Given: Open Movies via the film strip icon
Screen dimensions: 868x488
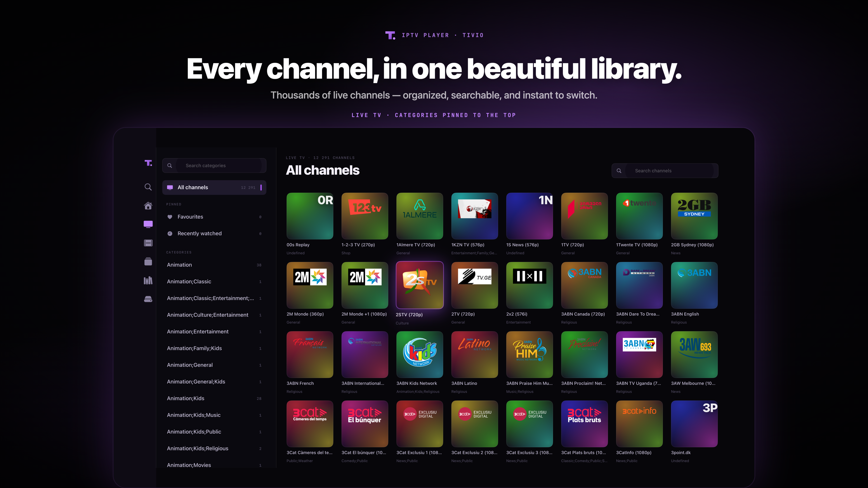Looking at the screenshot, I should click(148, 243).
